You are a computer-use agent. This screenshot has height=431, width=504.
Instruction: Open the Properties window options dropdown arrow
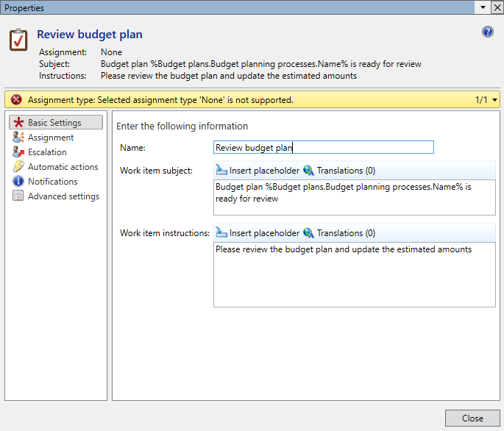pos(483,7)
